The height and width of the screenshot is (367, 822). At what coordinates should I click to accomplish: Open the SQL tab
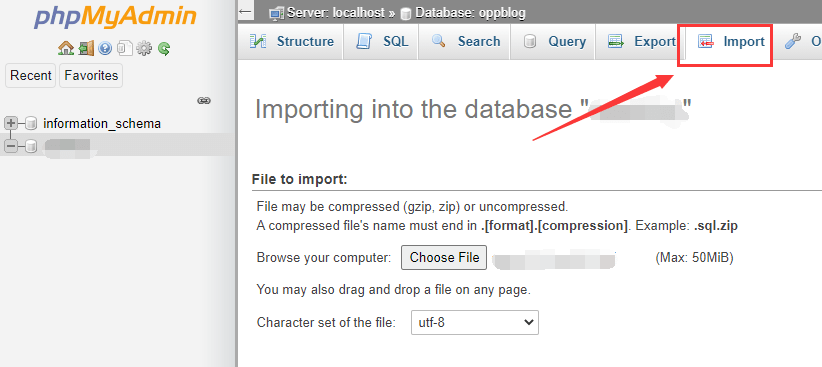383,41
